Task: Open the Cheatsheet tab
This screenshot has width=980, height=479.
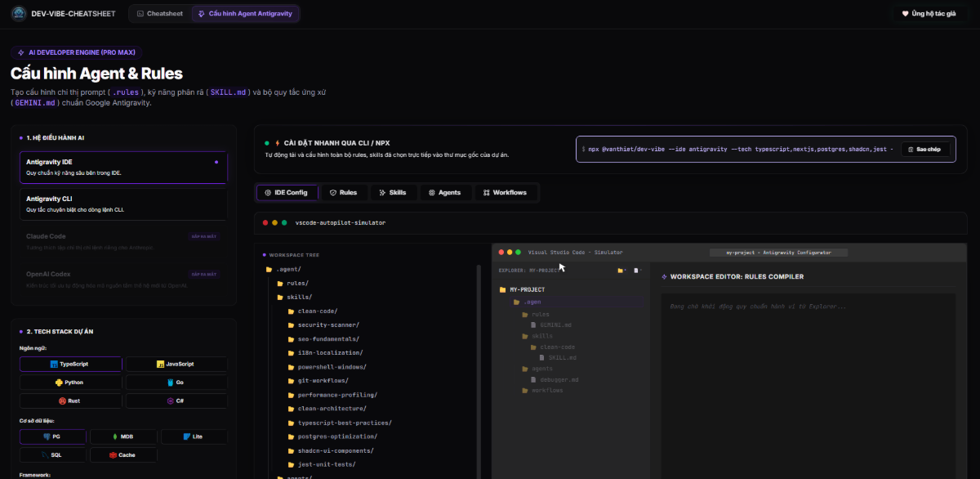Action: pos(159,14)
